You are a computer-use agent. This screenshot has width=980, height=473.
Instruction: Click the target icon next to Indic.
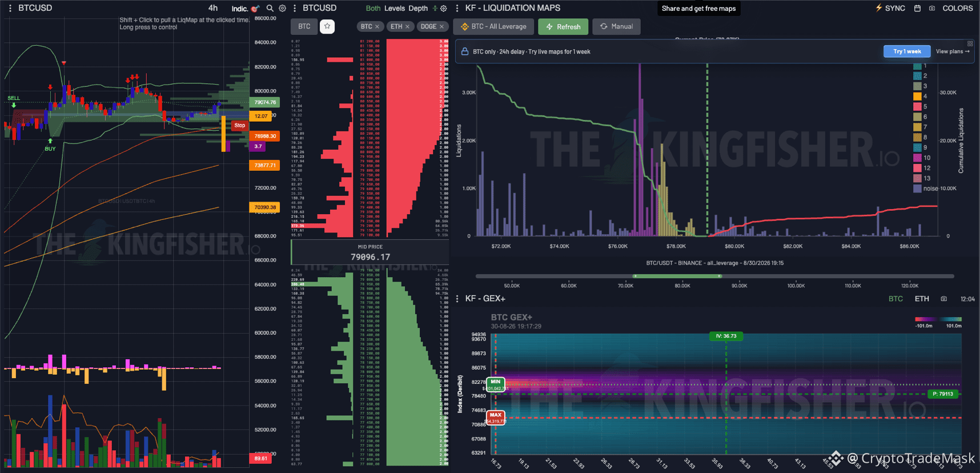pos(255,9)
